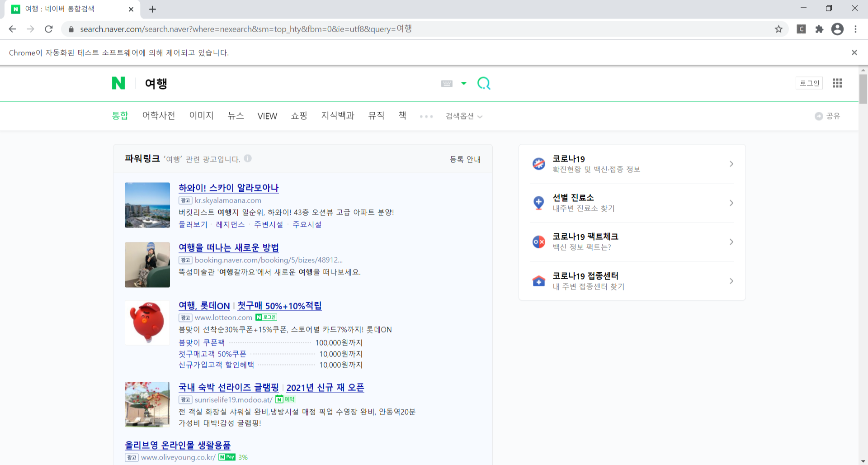Click the 코로나19 virus icon
868x465 pixels.
(538, 164)
